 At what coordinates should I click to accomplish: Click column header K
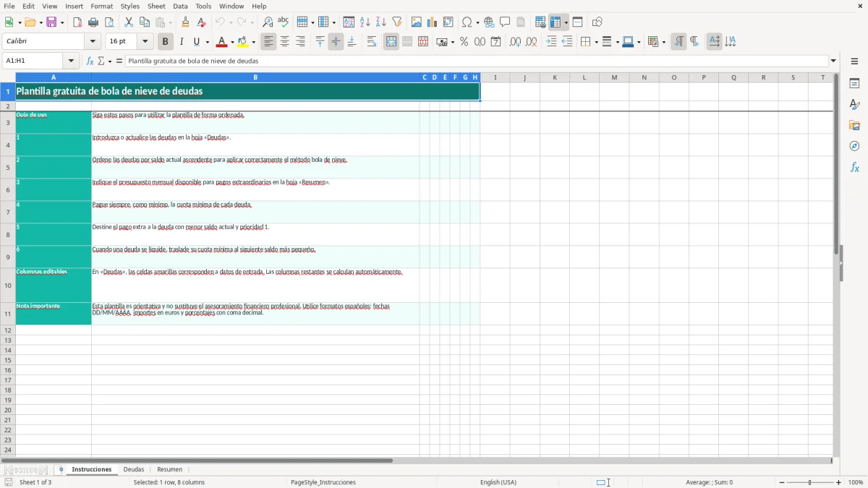tap(555, 77)
